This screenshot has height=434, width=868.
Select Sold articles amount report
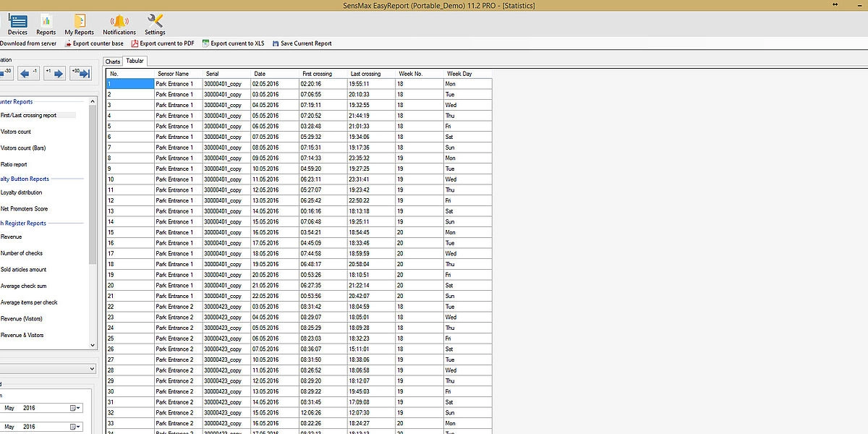pyautogui.click(x=24, y=270)
